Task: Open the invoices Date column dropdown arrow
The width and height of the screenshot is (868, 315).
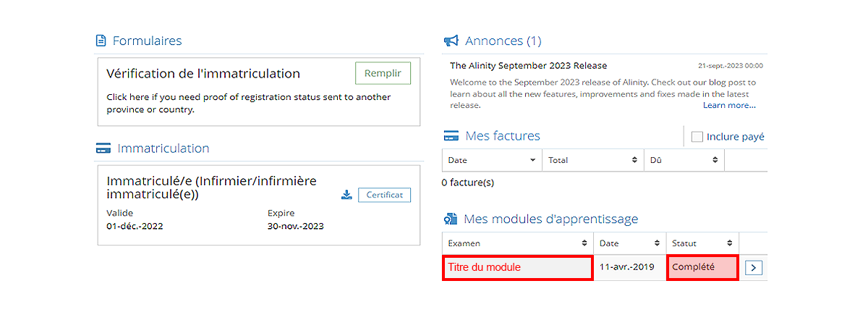Action: tap(533, 160)
